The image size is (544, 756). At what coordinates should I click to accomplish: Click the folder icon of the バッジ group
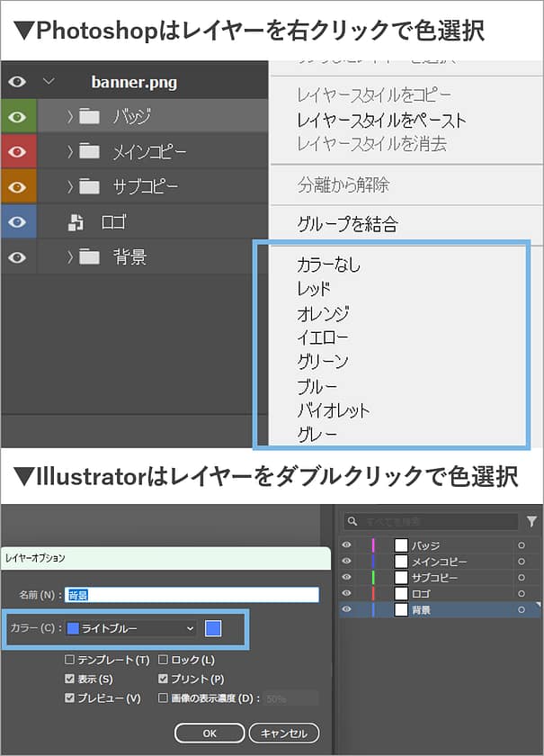click(x=88, y=116)
